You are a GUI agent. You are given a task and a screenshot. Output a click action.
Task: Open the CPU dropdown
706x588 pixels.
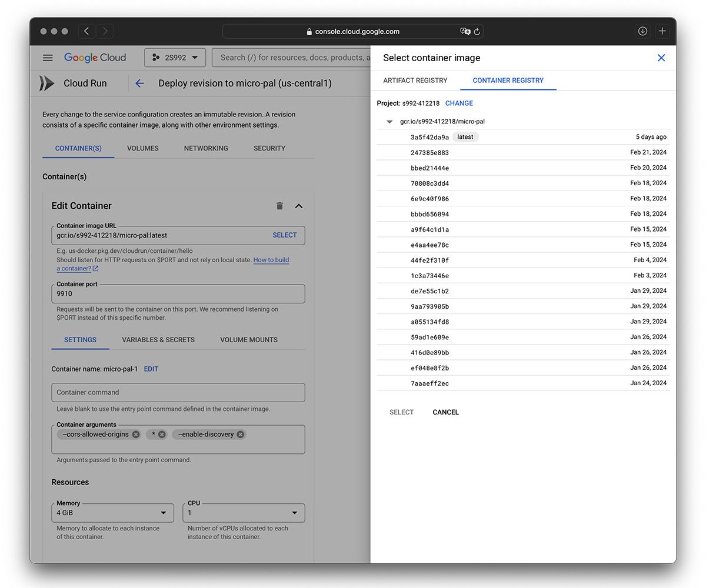point(294,512)
